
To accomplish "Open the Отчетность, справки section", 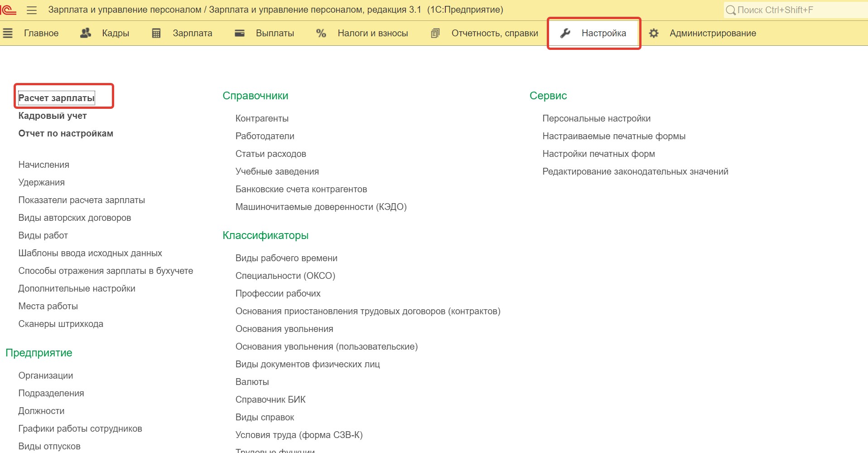I will [x=495, y=33].
